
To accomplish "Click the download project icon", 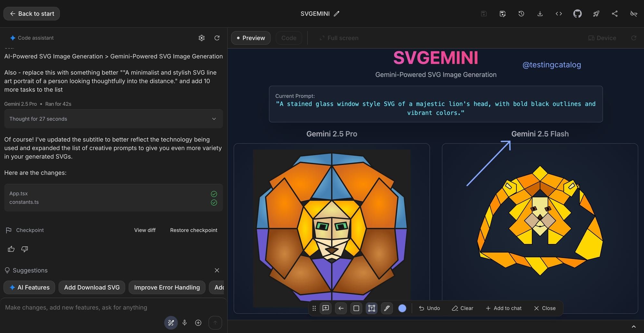I will (x=540, y=14).
